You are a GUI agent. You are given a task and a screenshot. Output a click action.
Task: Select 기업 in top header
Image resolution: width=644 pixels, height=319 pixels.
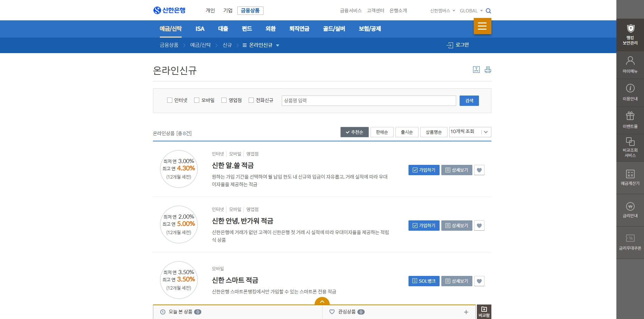click(x=228, y=11)
